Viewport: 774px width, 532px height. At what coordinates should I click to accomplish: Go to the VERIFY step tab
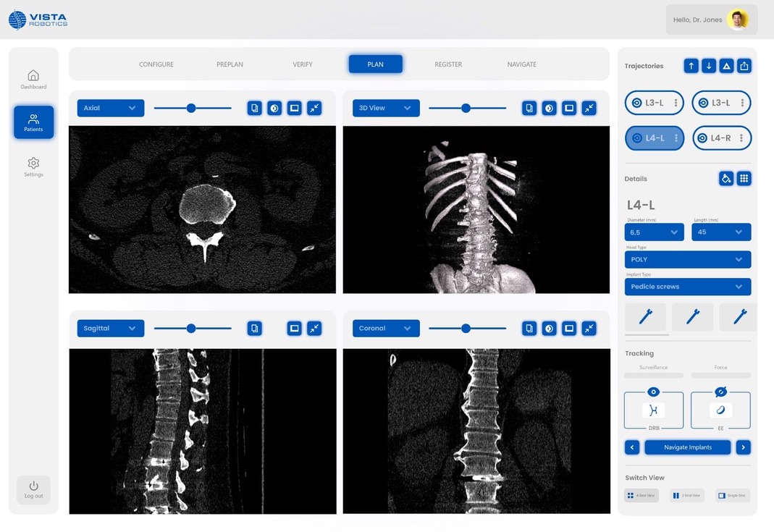(x=303, y=64)
